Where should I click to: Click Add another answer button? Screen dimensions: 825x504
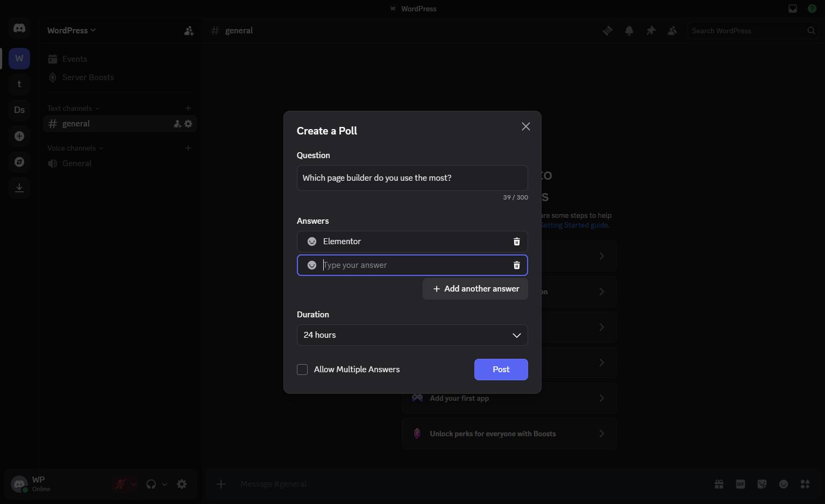475,289
